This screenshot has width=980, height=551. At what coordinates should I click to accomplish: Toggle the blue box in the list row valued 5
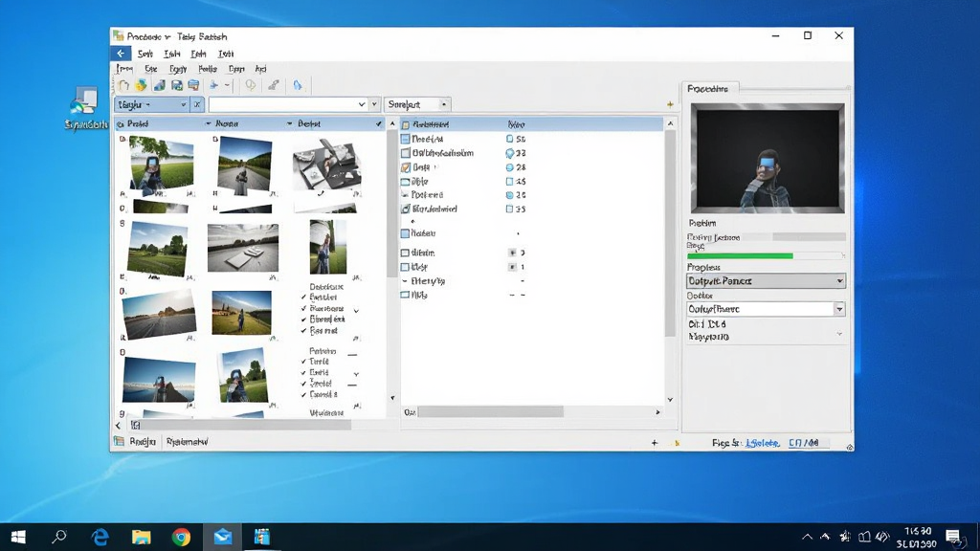pos(405,139)
